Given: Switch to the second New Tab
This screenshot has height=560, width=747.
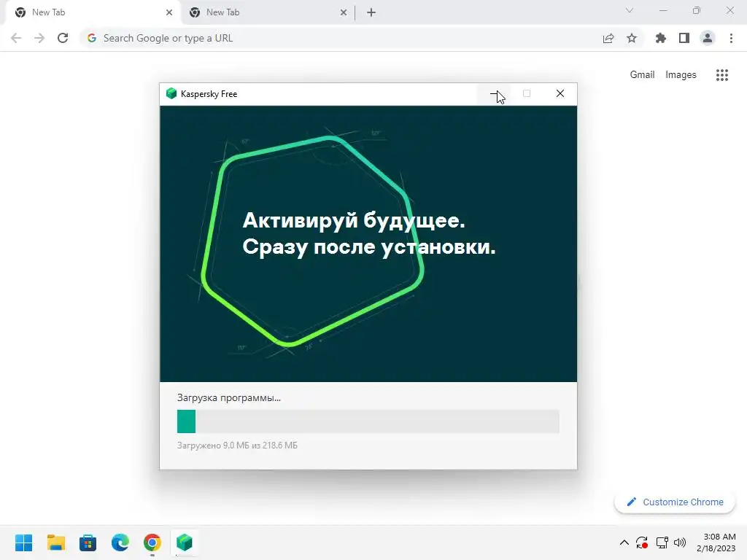Looking at the screenshot, I should [x=267, y=12].
